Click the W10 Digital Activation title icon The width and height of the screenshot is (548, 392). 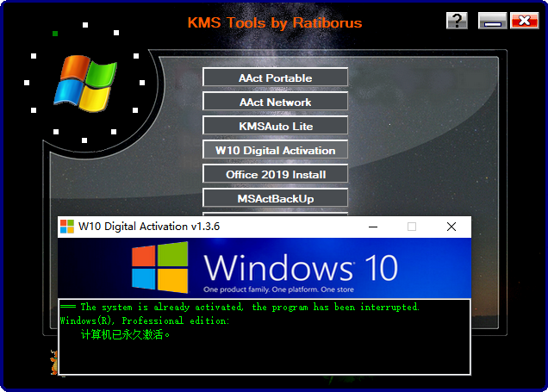pyautogui.click(x=67, y=227)
